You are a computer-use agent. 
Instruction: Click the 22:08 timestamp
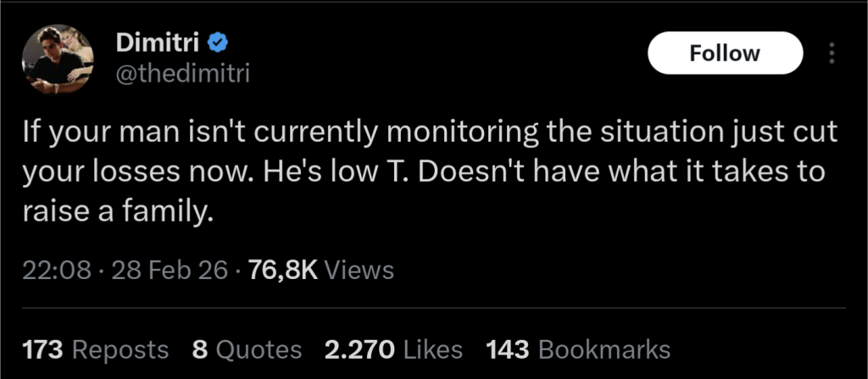pos(54,270)
